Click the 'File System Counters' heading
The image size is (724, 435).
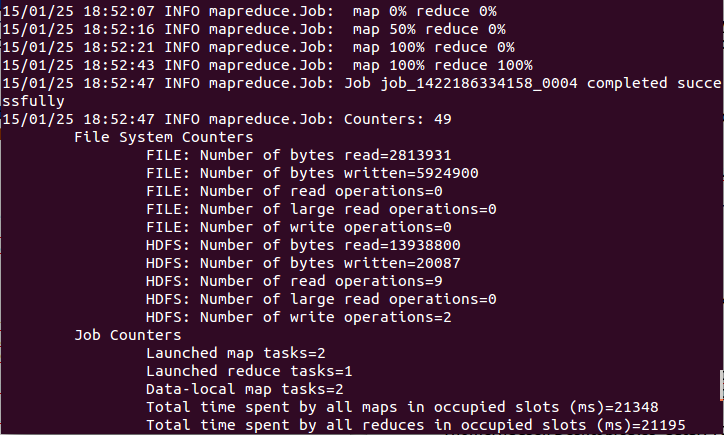click(x=164, y=137)
